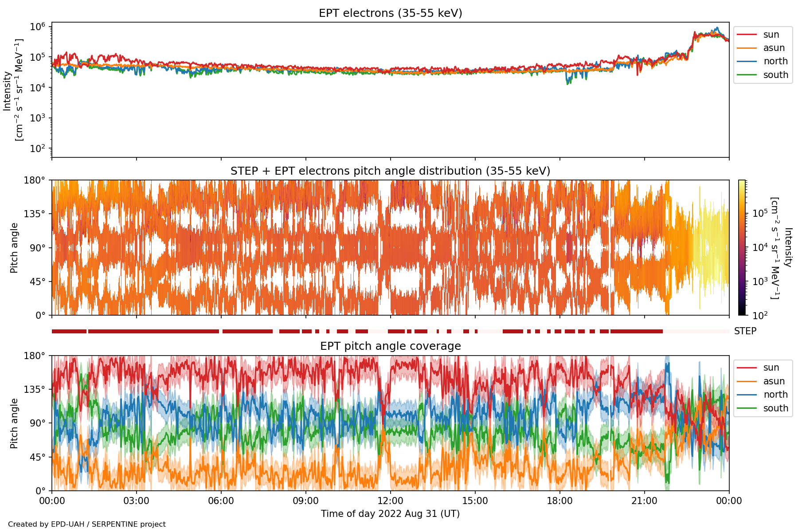
Task: Click sun entry in pitch angle coverage legend
Action: (x=771, y=368)
